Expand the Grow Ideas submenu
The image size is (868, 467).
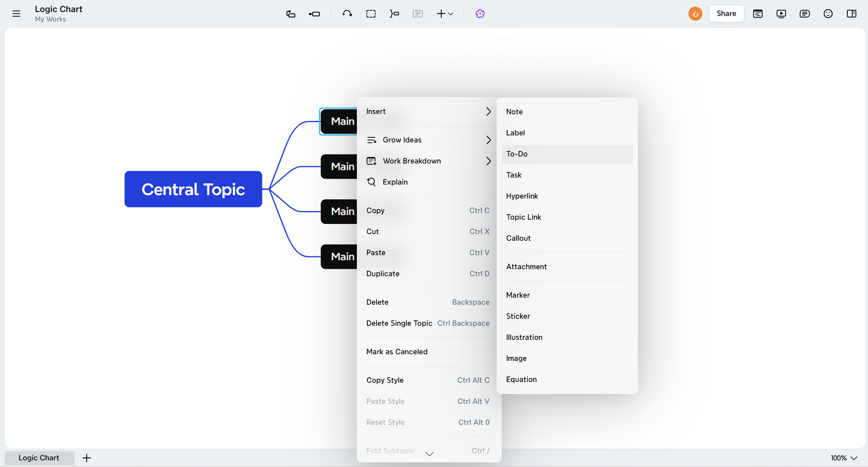click(x=429, y=140)
